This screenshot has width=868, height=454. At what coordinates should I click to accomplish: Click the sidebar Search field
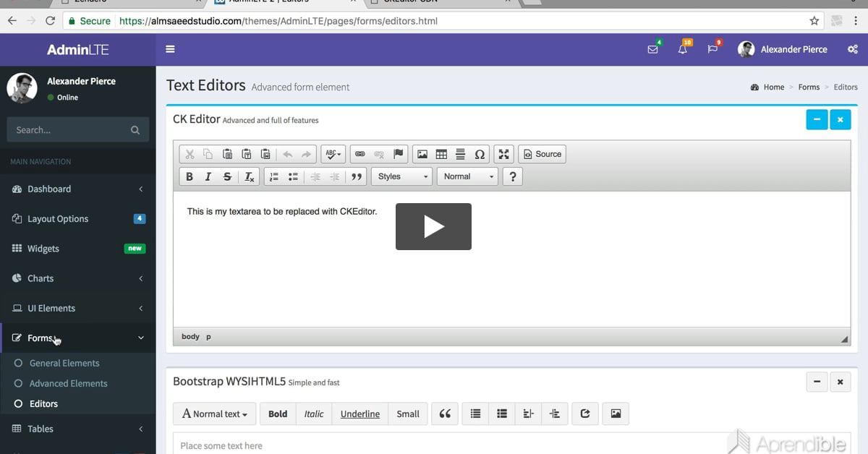69,130
